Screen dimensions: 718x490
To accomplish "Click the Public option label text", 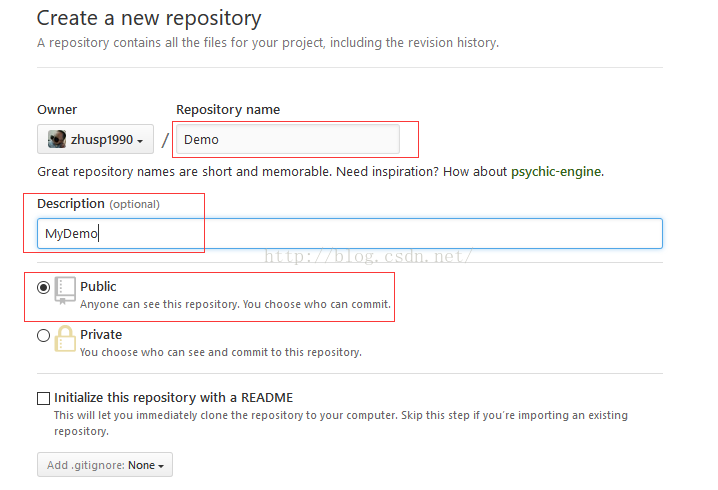I will [x=98, y=287].
